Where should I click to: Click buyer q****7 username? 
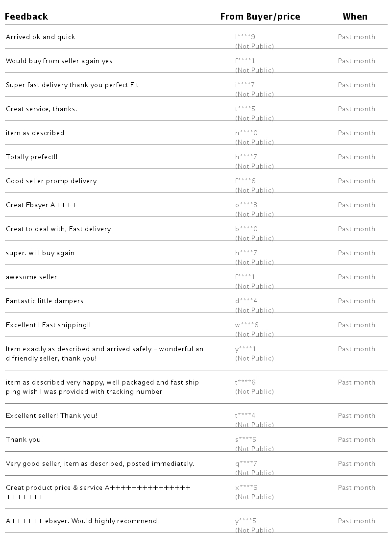click(x=246, y=464)
